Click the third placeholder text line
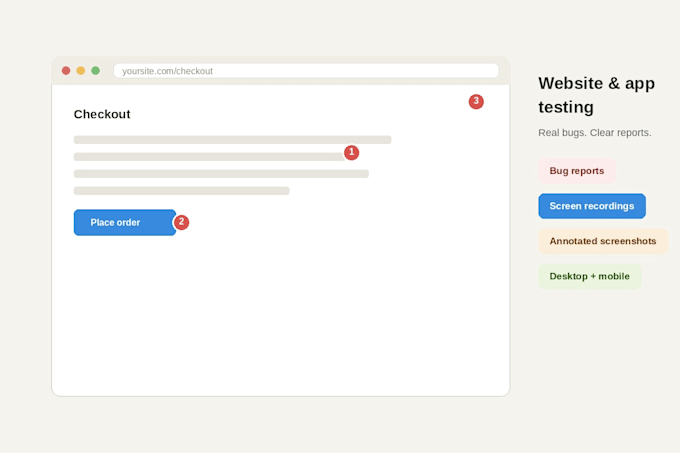Screen dimensions: 680x453 [x=221, y=173]
